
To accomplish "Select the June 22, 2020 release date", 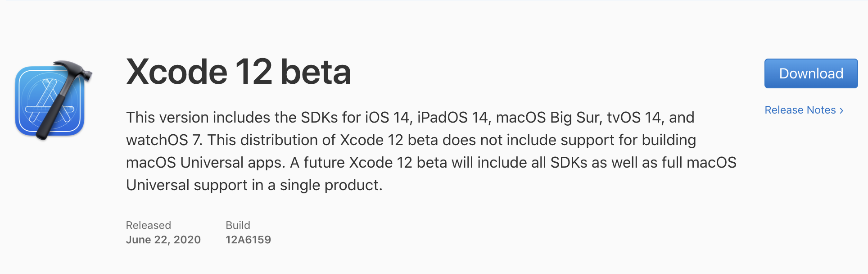I will 163,240.
